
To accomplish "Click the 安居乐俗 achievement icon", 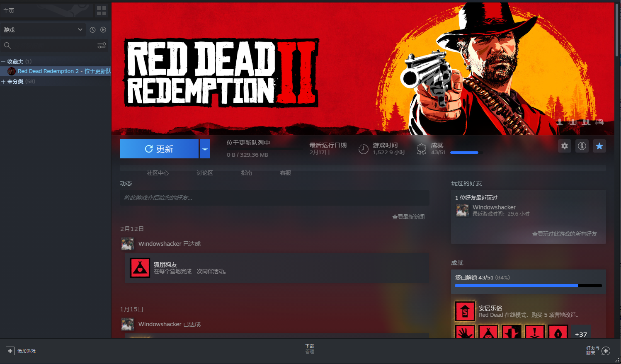I will tap(465, 311).
